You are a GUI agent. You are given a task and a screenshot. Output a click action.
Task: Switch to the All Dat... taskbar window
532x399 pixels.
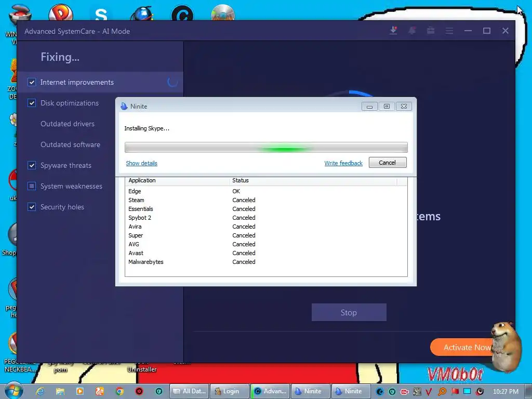[x=189, y=391]
